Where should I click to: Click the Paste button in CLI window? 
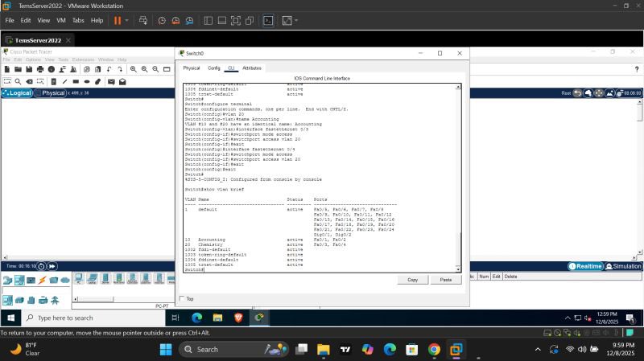[x=446, y=280]
